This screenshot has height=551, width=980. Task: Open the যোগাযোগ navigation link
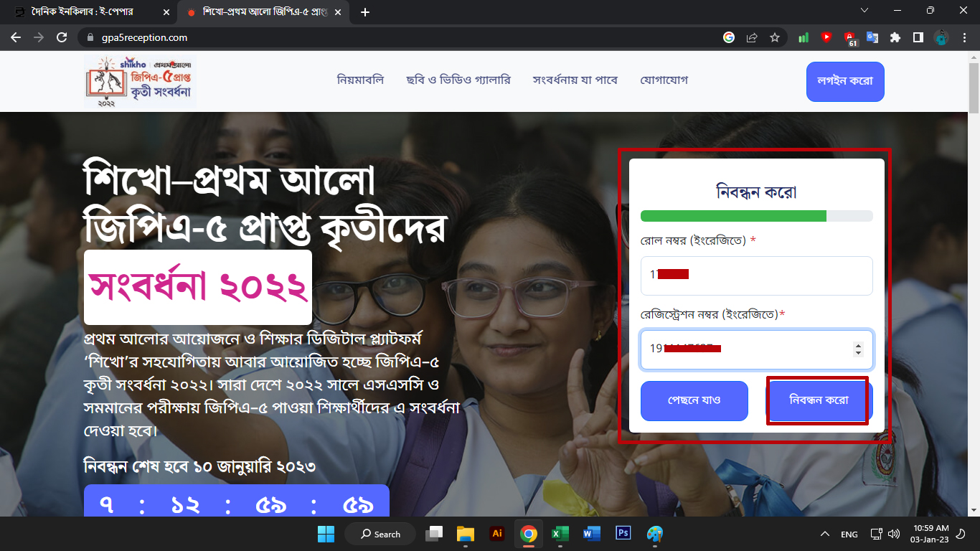664,80
